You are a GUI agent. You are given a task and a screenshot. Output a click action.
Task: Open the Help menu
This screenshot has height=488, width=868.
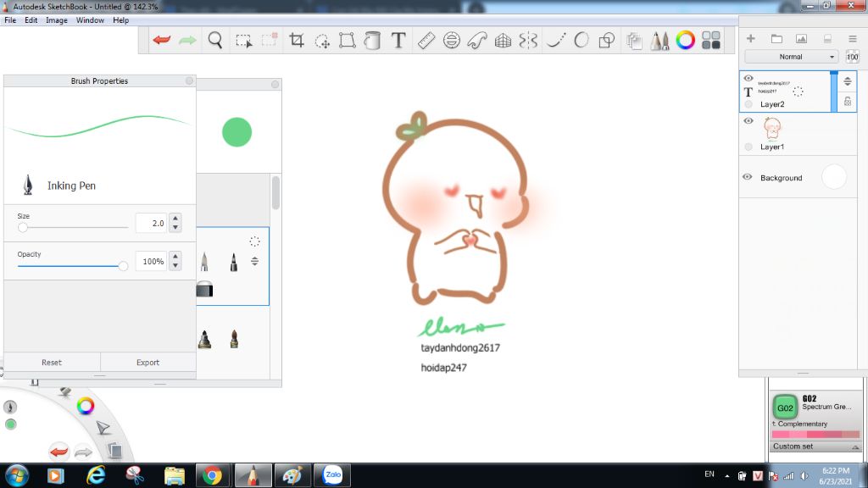tap(120, 20)
